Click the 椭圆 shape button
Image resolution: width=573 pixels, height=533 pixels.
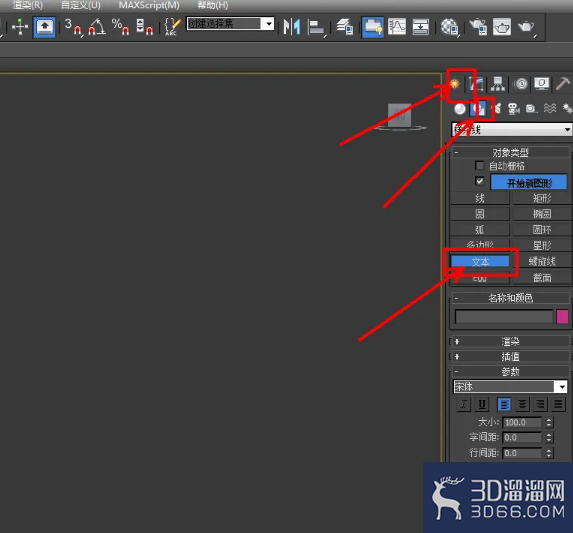(x=542, y=214)
